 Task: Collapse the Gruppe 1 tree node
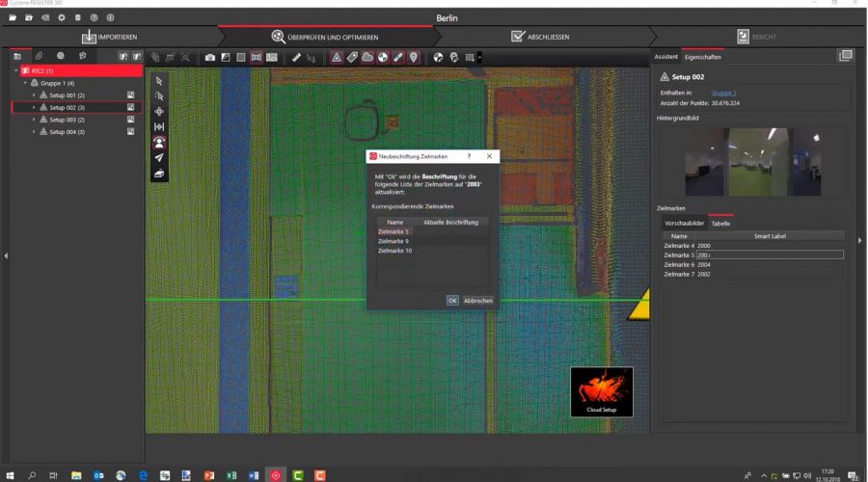point(25,84)
